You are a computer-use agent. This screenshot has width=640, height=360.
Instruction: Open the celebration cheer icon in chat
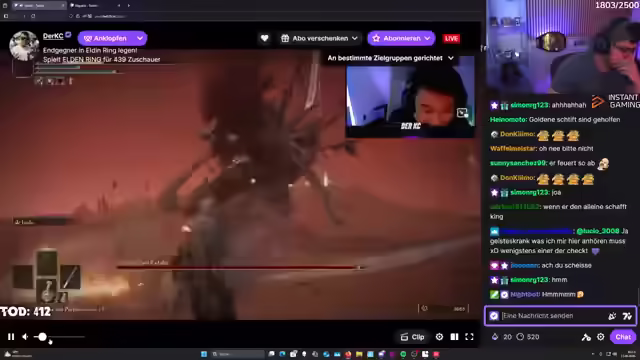pos(612,316)
